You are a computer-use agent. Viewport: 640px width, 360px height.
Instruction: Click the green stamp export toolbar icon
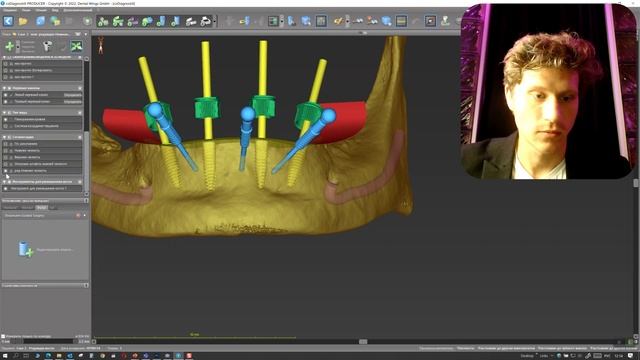445,21
